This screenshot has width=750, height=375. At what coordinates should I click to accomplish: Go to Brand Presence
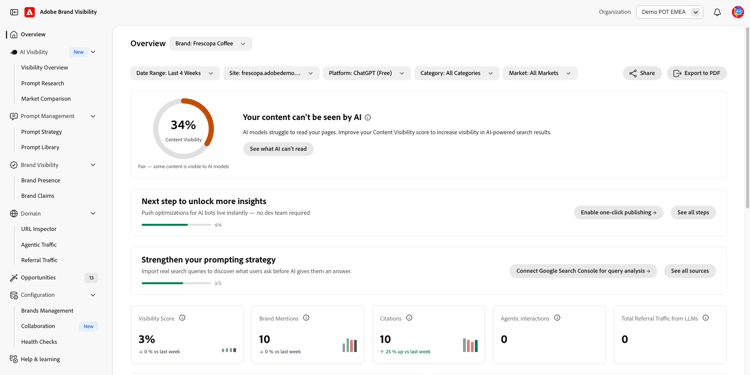pyautogui.click(x=41, y=181)
